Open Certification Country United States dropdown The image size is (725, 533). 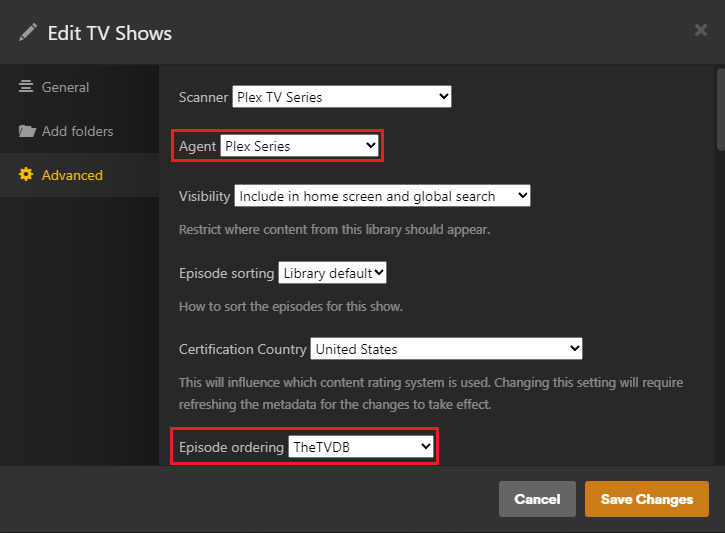446,349
